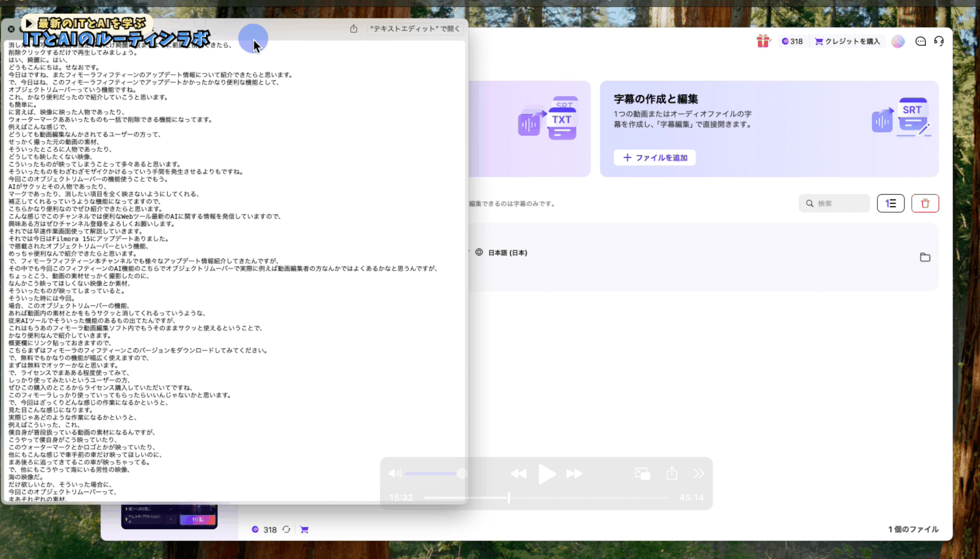
Task: Toggle picture-in-picture mode
Action: 642,473
